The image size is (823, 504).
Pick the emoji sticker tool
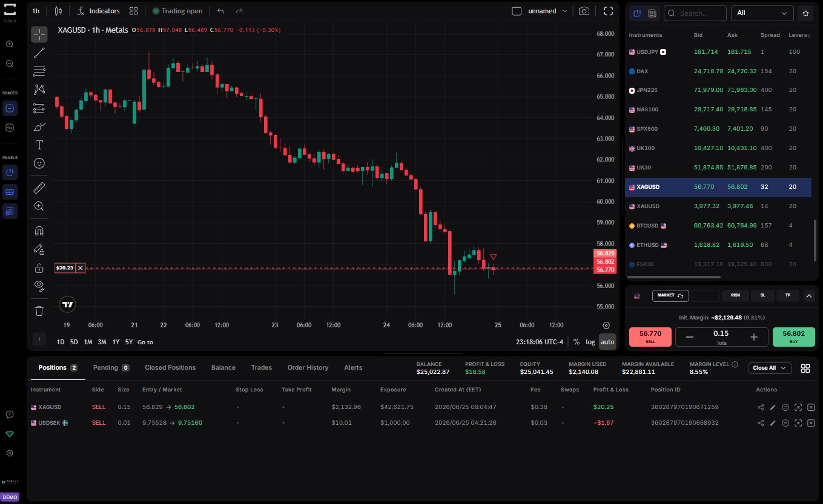(x=39, y=163)
